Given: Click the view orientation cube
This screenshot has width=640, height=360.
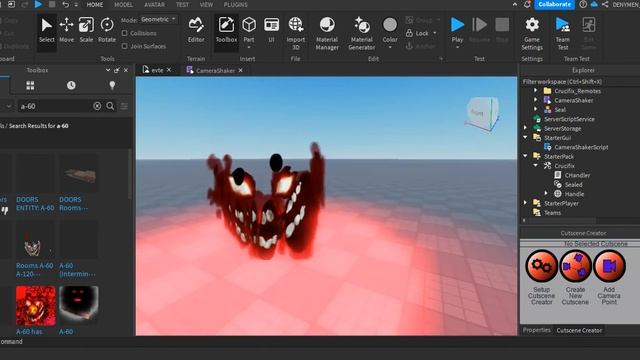Looking at the screenshot, I should pyautogui.click(x=482, y=113).
